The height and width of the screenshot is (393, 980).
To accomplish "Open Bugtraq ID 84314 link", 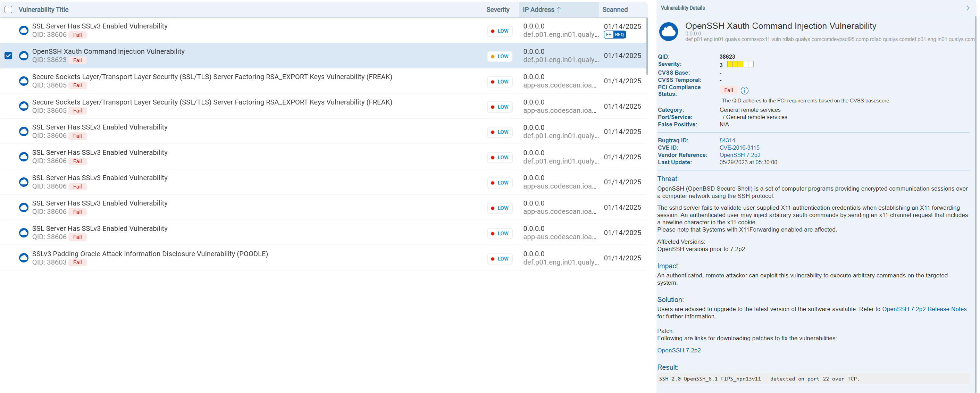I will coord(727,140).
